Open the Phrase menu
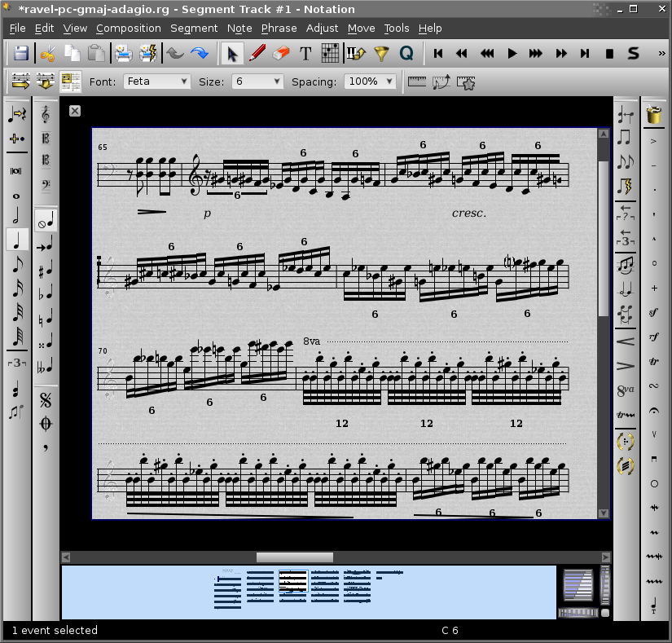672x643 pixels. pos(279,28)
